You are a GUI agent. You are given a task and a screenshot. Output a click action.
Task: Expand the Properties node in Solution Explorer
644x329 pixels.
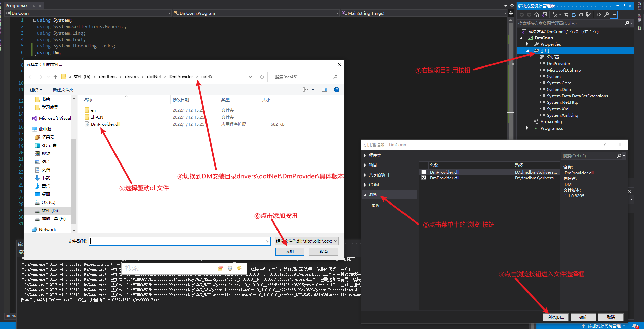(x=527, y=44)
